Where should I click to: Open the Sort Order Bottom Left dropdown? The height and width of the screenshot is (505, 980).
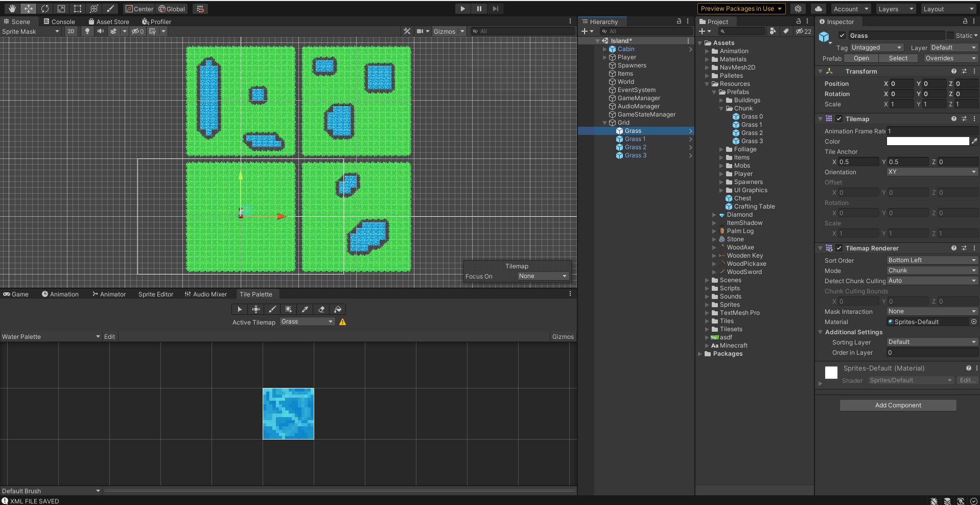[932, 260]
